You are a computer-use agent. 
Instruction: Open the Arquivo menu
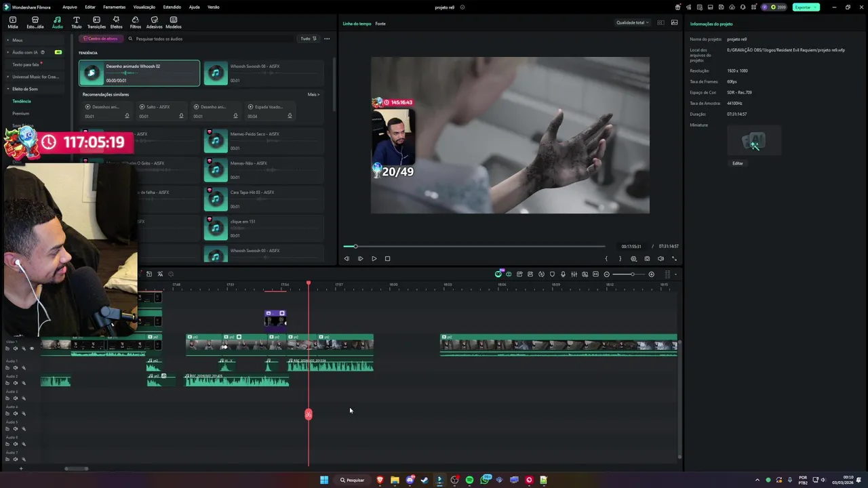point(70,7)
